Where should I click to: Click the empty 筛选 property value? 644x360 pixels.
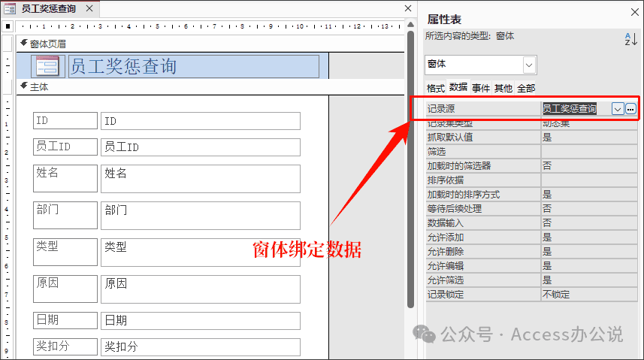click(589, 152)
